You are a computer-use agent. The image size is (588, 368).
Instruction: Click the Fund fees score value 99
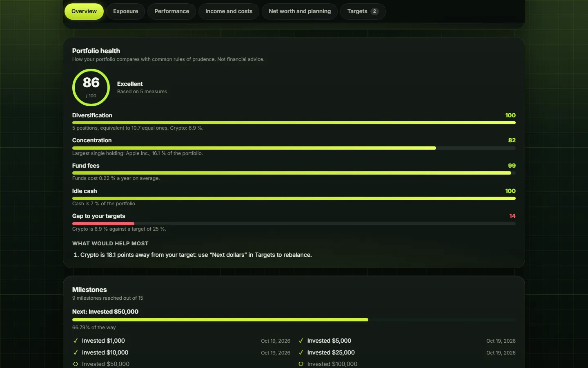[512, 166]
